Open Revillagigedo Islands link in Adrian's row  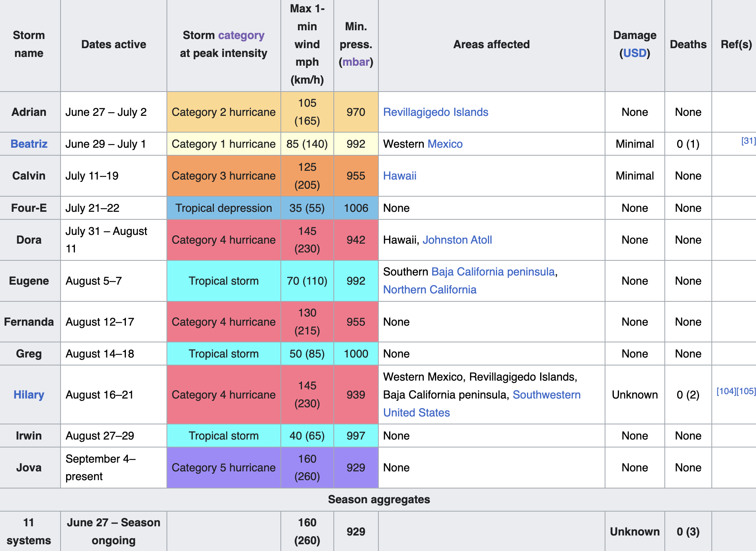(x=435, y=112)
